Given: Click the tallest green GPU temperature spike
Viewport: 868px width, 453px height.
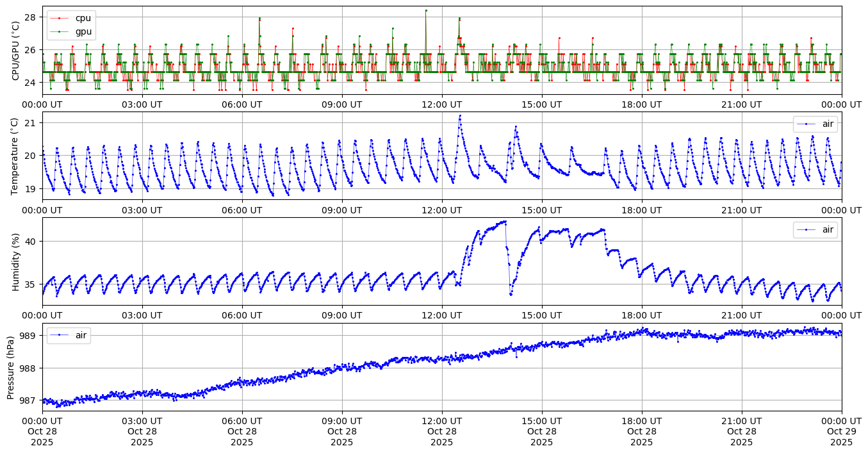Looking at the screenshot, I should point(425,10).
